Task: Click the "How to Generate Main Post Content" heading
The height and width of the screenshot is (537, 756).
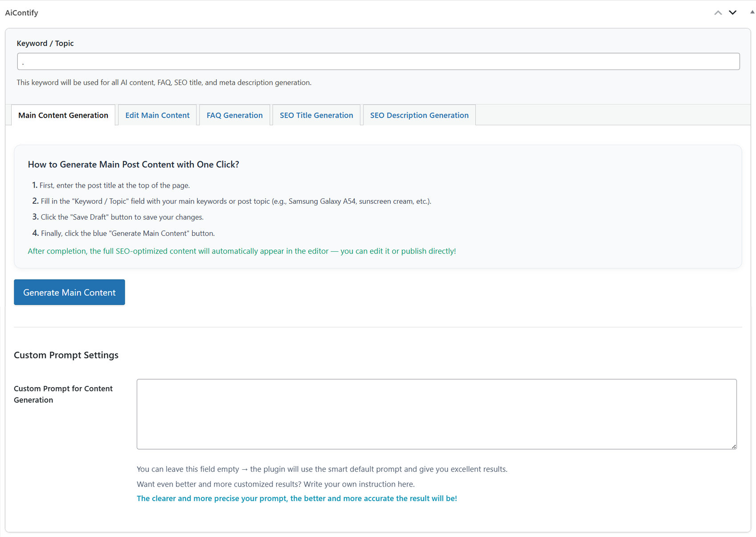Action: [133, 164]
